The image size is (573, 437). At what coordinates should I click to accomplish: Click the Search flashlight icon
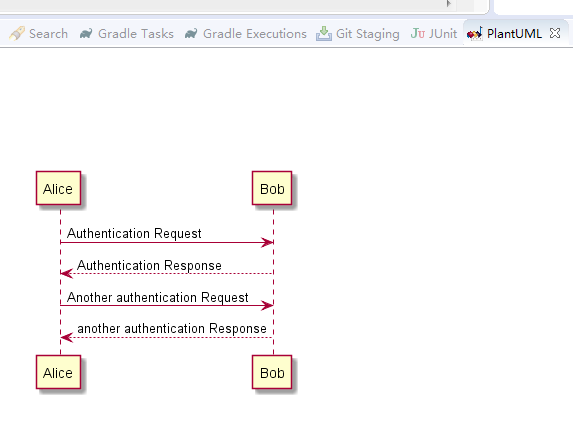[17, 34]
